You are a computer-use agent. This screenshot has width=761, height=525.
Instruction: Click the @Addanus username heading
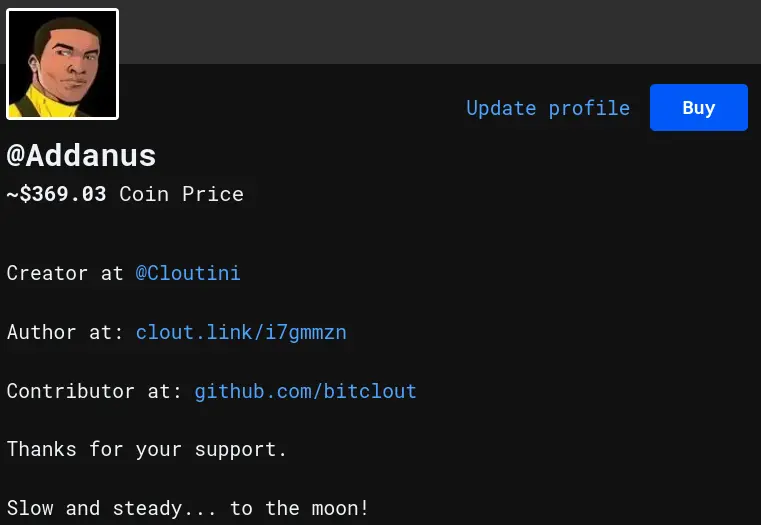click(81, 156)
